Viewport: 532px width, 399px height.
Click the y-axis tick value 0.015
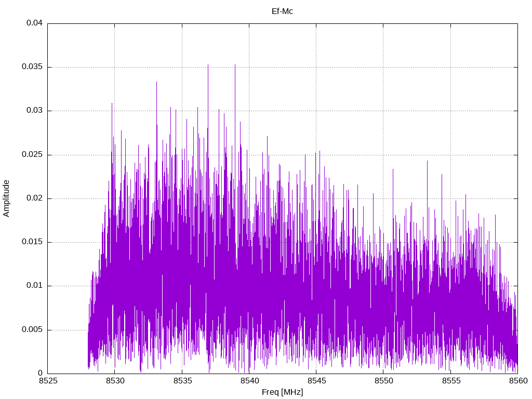click(32, 242)
